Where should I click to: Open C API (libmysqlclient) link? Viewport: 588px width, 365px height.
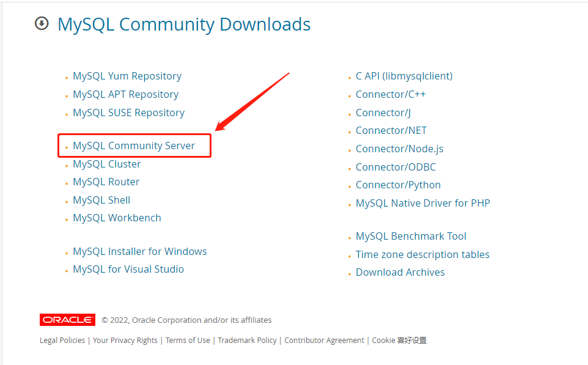coord(404,76)
